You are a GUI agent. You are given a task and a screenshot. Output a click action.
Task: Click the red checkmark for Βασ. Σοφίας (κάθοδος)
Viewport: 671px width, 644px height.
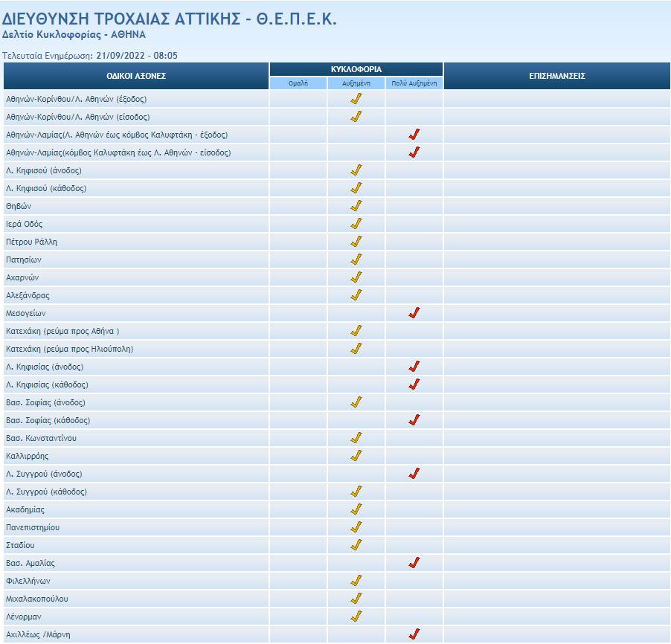(414, 420)
